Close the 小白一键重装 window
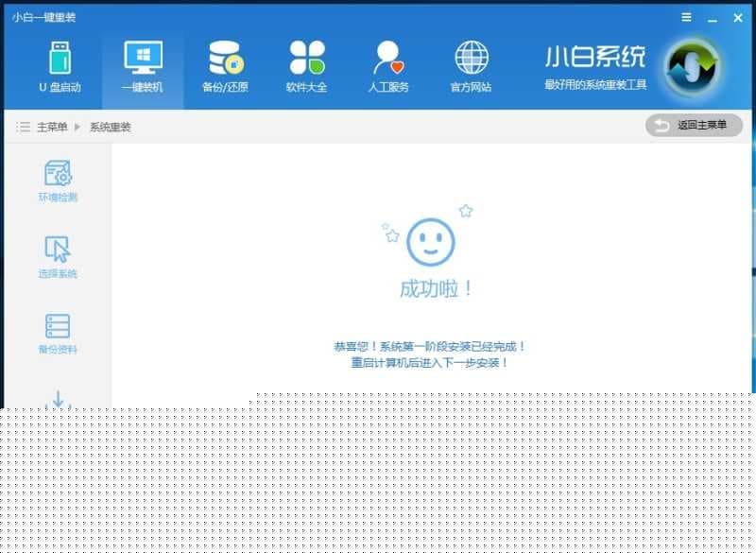Screen dimensions: 756x553 coord(738,18)
